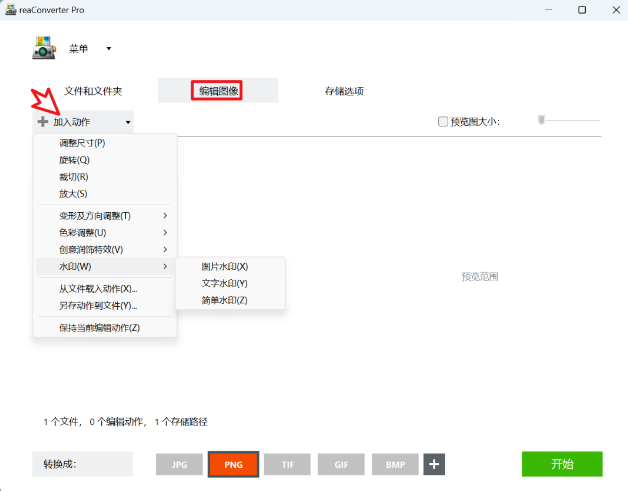
Task: Choose 文字水印 menu entry
Action: [224, 283]
